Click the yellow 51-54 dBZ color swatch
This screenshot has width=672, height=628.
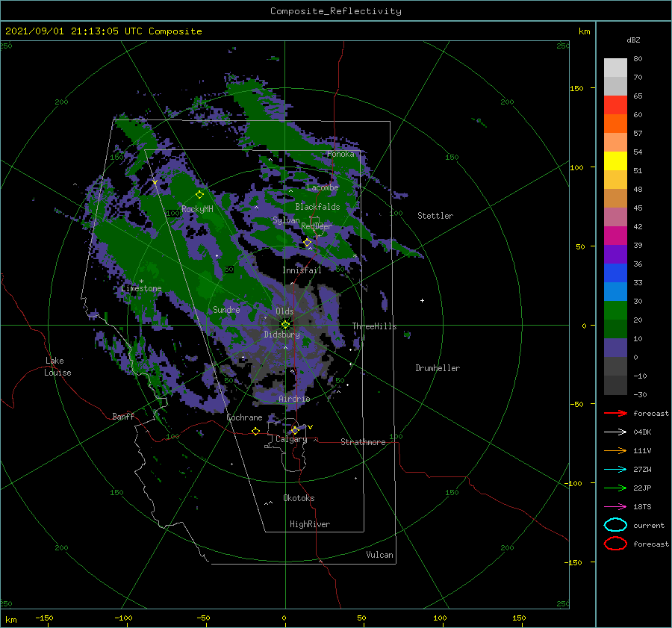(x=615, y=161)
